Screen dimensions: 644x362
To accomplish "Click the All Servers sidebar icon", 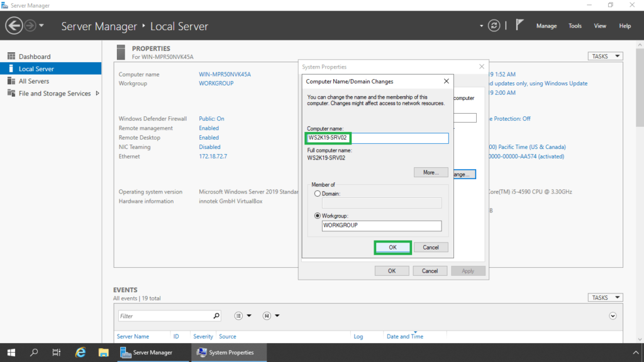I will click(11, 81).
